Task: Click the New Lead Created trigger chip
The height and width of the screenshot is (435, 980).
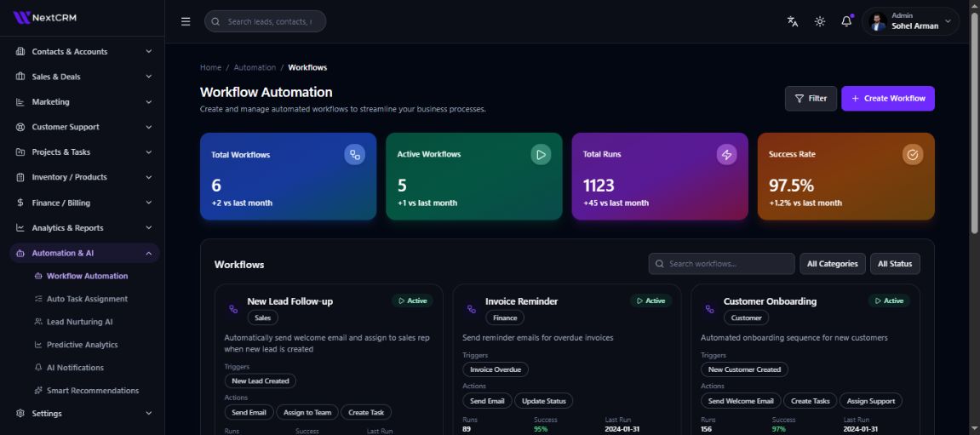Action: click(x=260, y=381)
